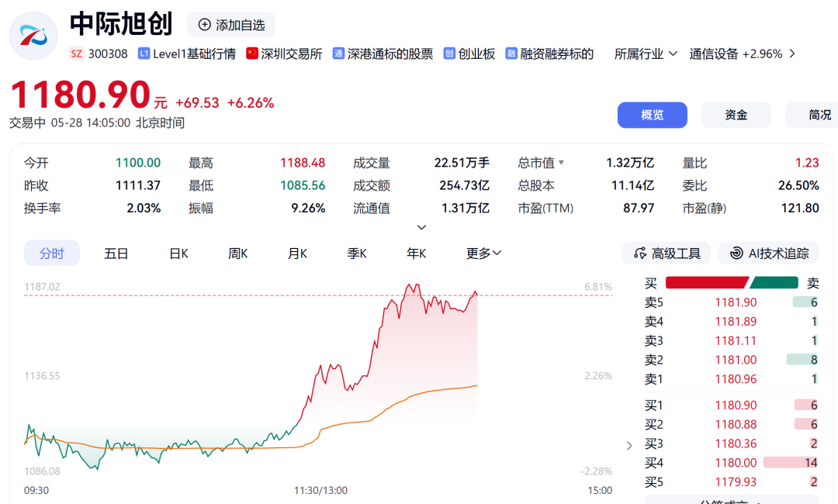Switch to the 概览 tab

652,115
